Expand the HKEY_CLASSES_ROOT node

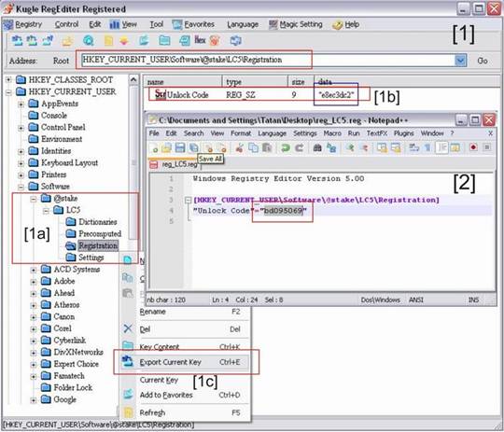click(x=8, y=79)
